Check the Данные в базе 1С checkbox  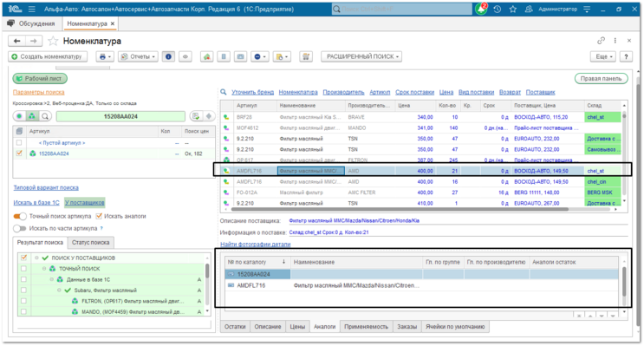coord(23,279)
